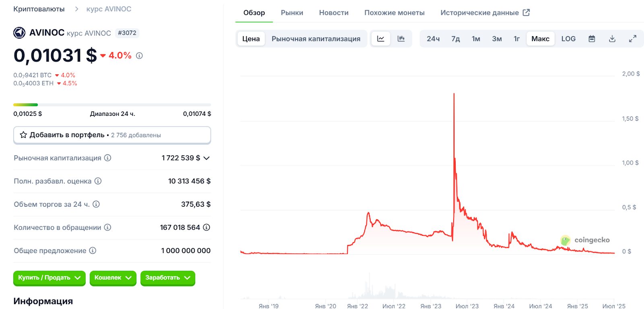Screen dimensions: 644x309
Task: Download chart data
Action: 612,39
